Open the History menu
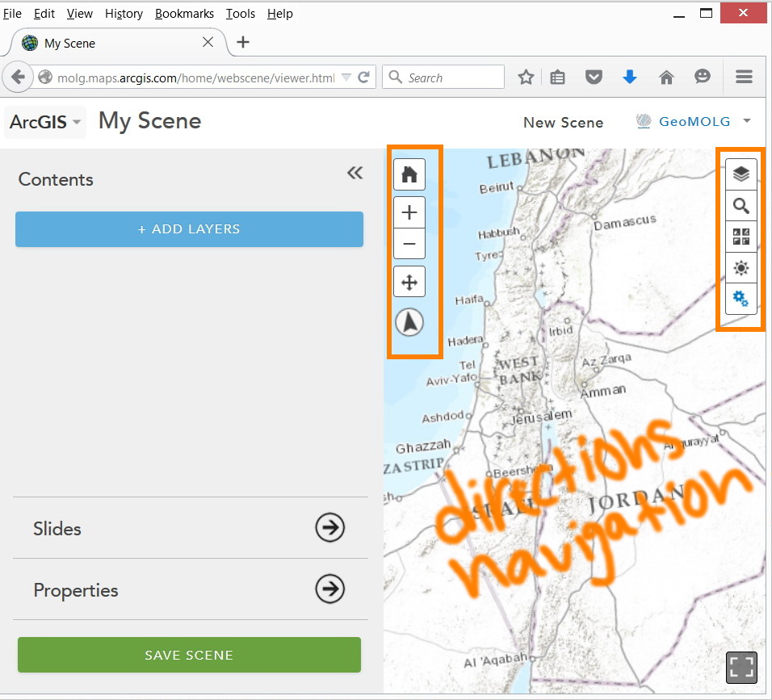The height and width of the screenshot is (700, 772). (124, 13)
